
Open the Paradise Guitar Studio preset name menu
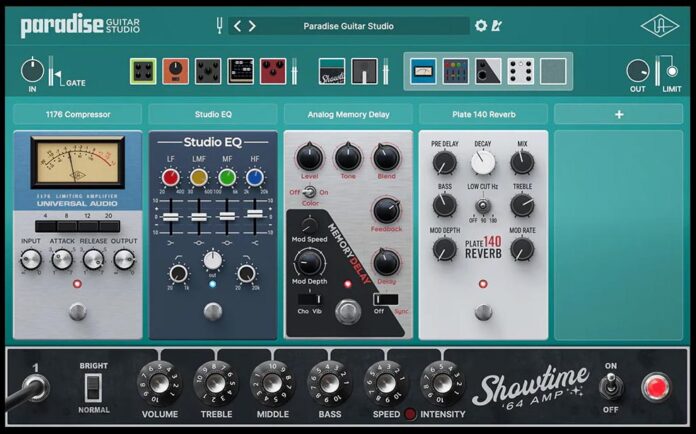(x=348, y=26)
